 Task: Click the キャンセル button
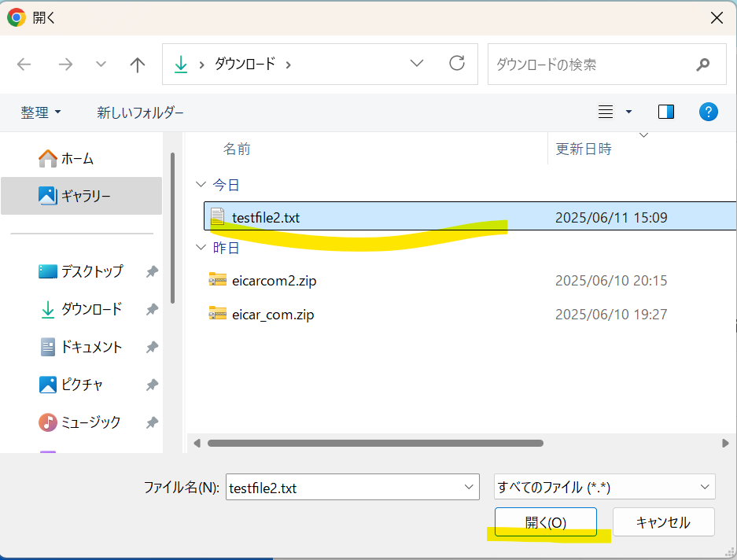click(663, 522)
